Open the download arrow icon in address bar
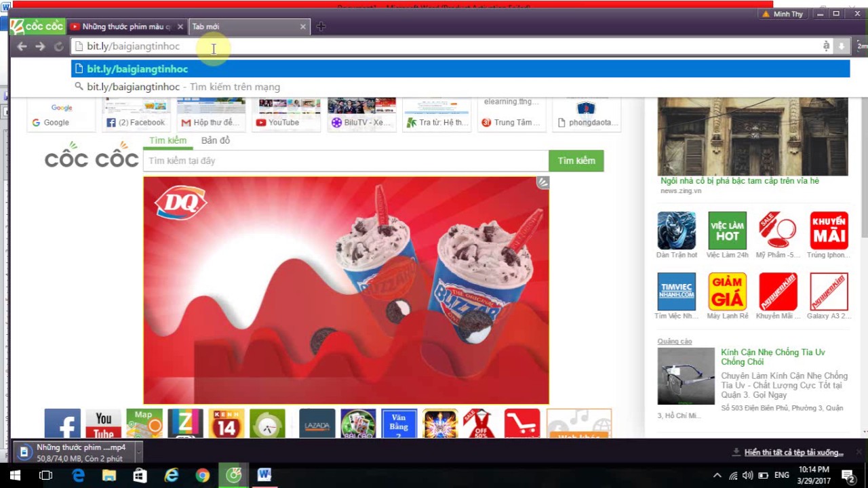 coord(842,46)
